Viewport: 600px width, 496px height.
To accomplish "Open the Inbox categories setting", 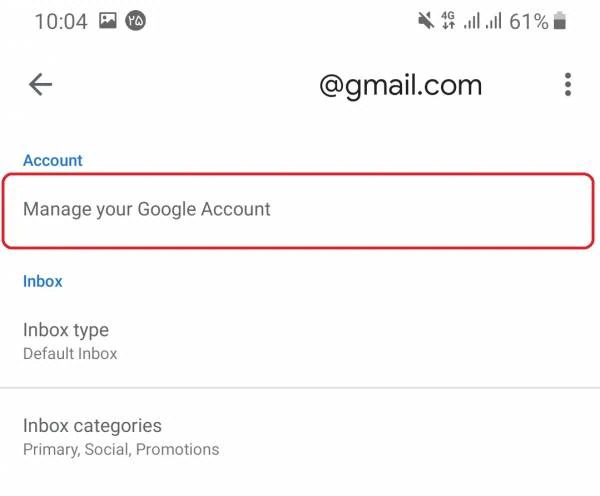I will [300, 437].
